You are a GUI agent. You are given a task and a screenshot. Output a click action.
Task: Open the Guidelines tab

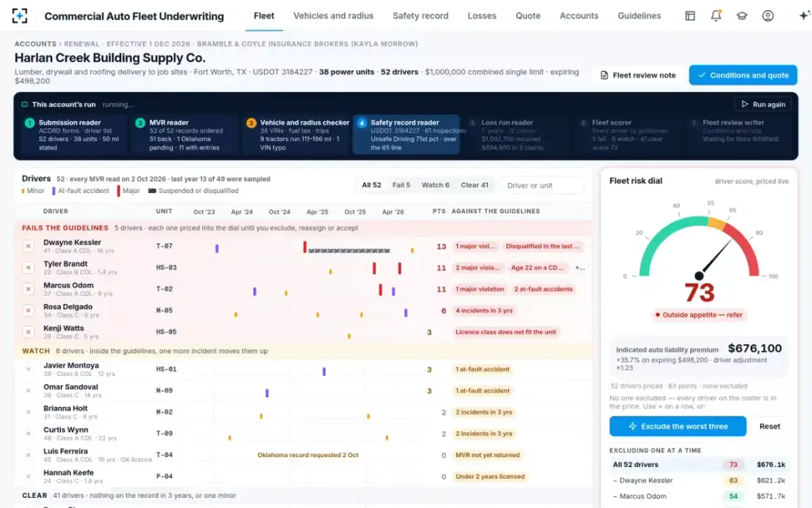click(639, 16)
